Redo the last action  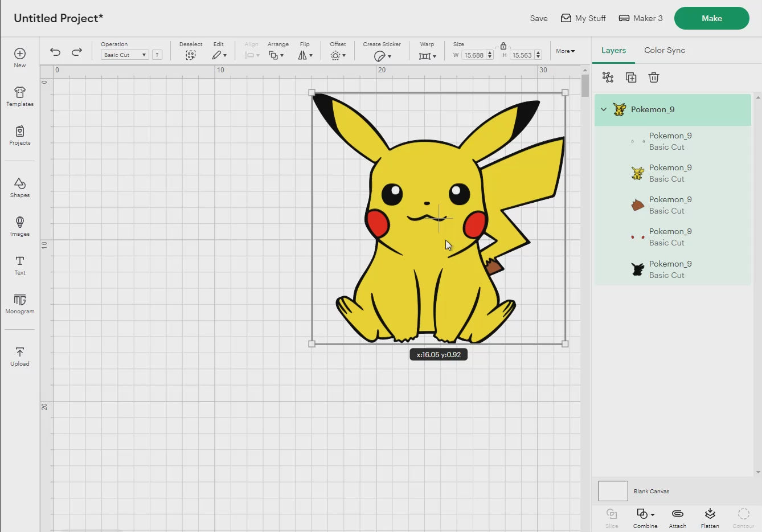77,52
